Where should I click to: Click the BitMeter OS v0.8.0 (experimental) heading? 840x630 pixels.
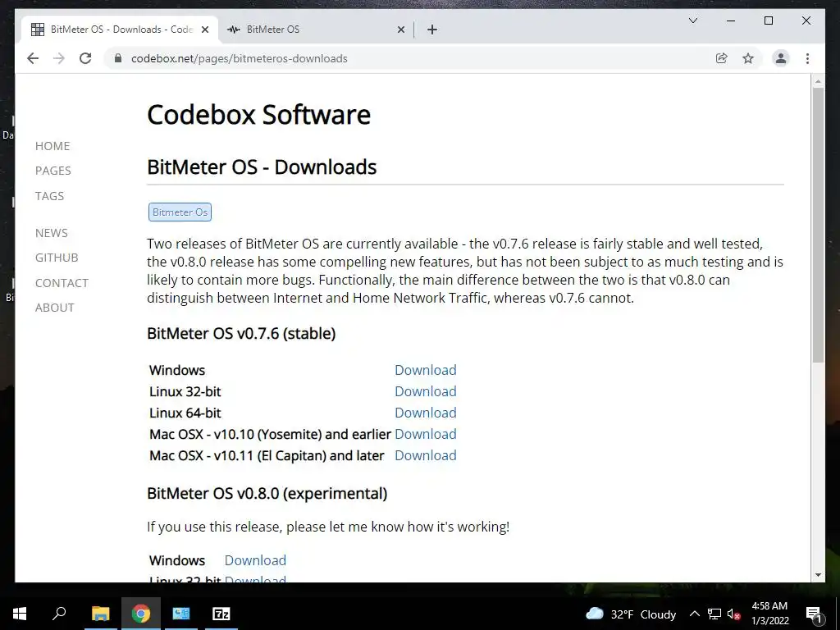267,493
